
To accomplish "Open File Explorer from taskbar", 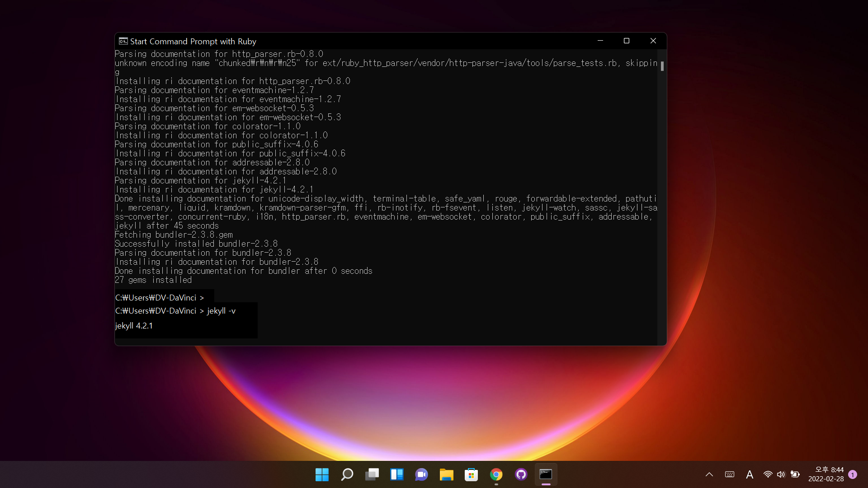I will [x=446, y=474].
